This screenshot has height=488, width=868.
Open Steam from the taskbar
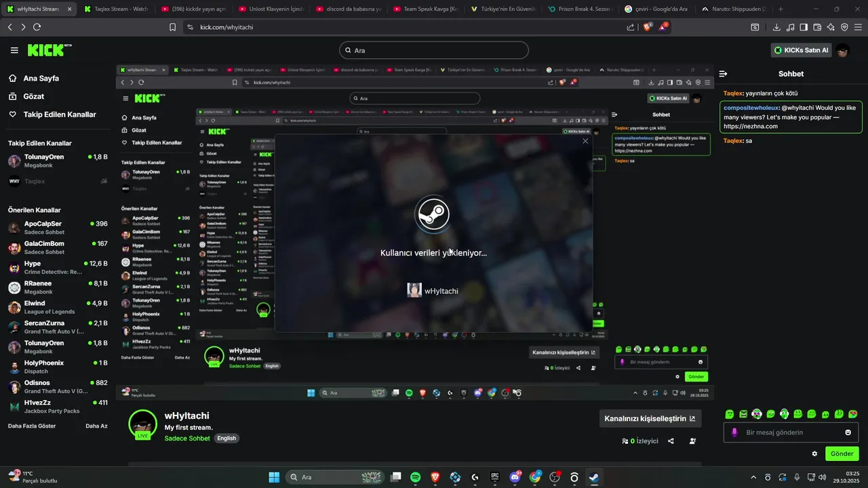pyautogui.click(x=594, y=477)
